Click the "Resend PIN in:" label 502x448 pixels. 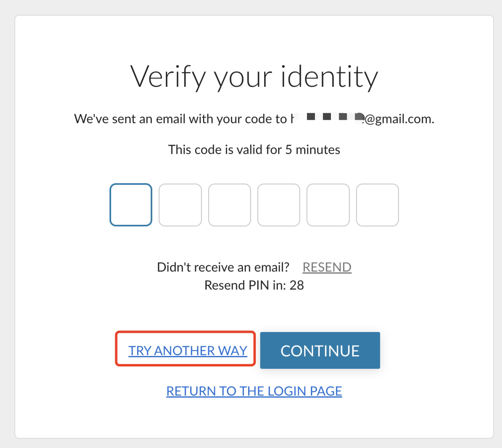pos(245,285)
